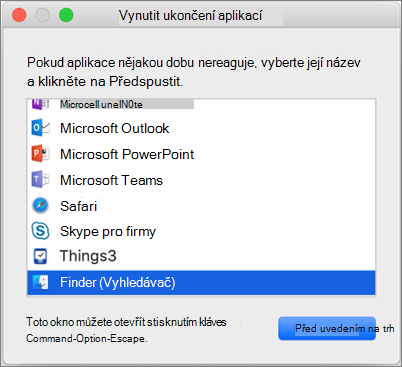This screenshot has width=402, height=367.
Task: Click the Things3 checkbox icon
Action: pyautogui.click(x=40, y=256)
